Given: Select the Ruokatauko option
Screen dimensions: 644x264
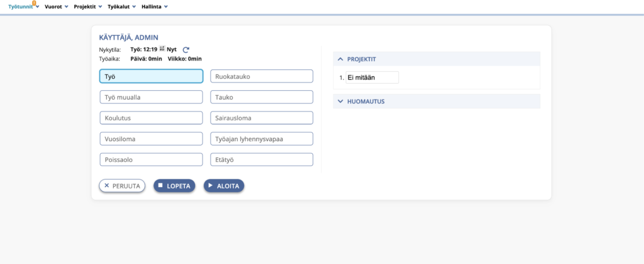Looking at the screenshot, I should point(261,76).
